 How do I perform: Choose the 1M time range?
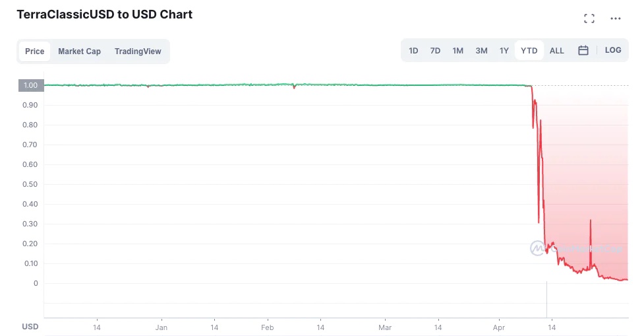click(457, 50)
